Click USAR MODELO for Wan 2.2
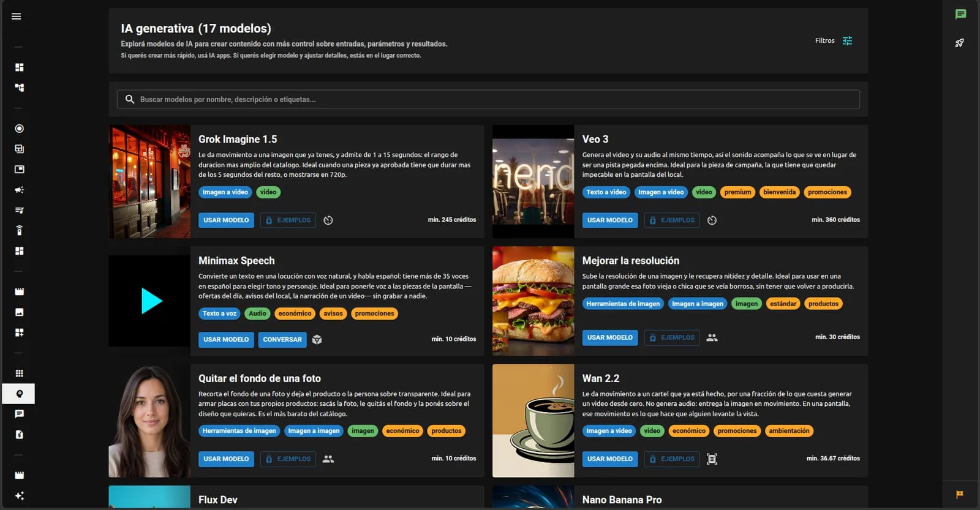Viewport: 980px width, 510px height. 610,459
